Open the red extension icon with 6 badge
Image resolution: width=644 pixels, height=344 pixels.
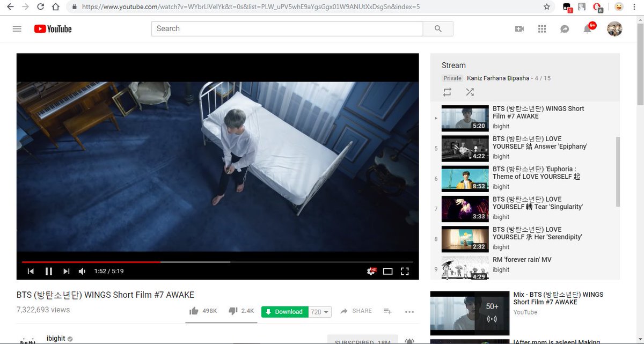coord(598,8)
